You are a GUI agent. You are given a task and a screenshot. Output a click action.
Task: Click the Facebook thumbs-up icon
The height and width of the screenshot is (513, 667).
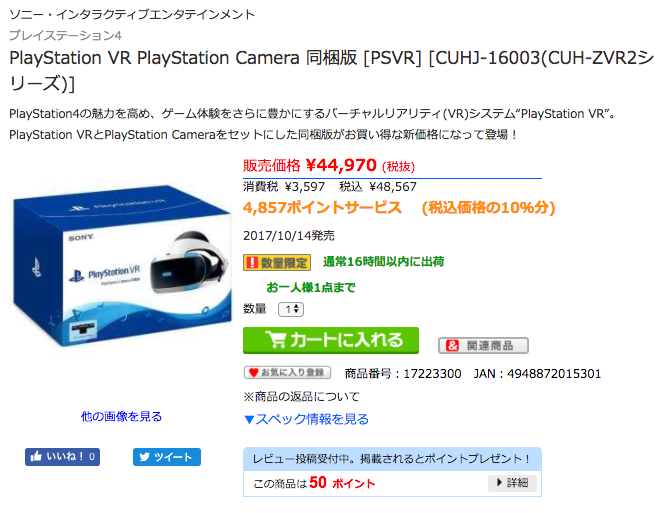36,456
